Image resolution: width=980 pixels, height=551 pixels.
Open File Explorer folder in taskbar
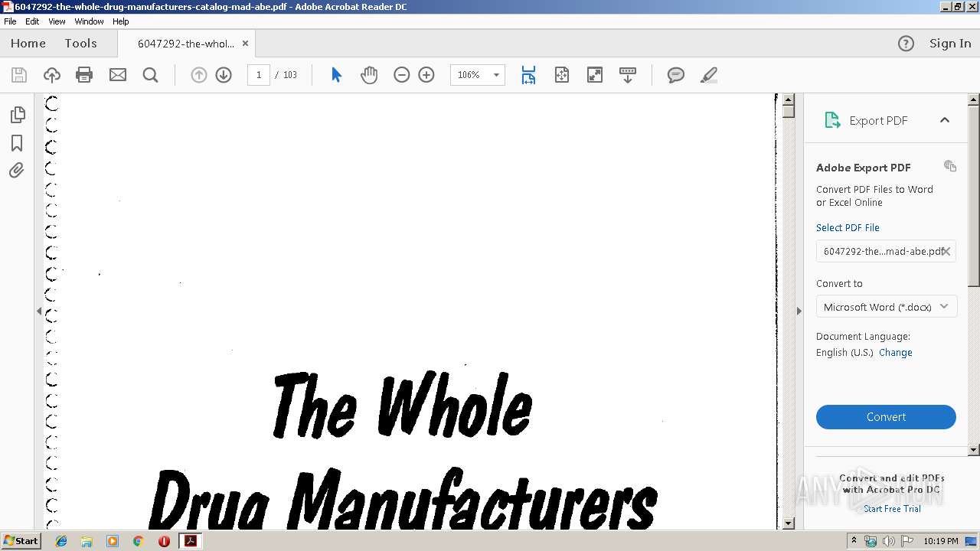tap(87, 541)
